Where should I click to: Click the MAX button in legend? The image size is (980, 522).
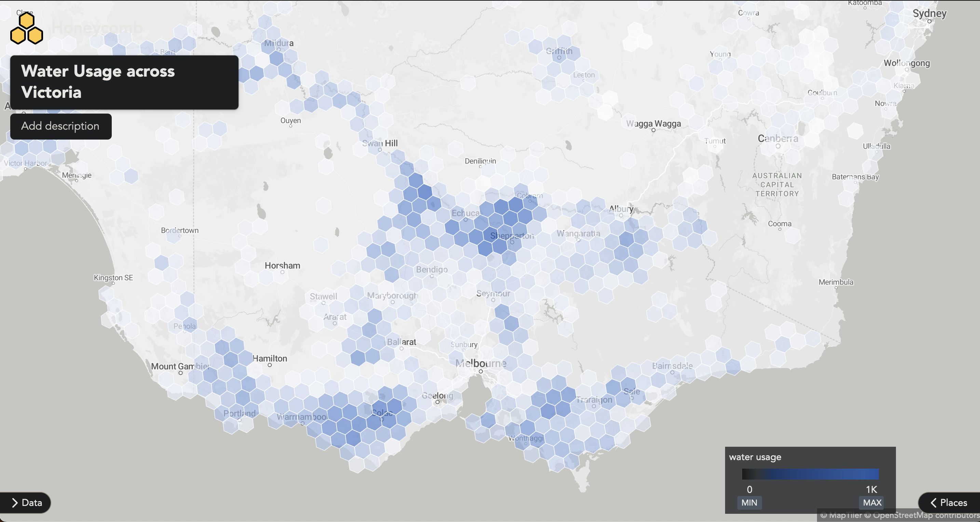click(872, 503)
